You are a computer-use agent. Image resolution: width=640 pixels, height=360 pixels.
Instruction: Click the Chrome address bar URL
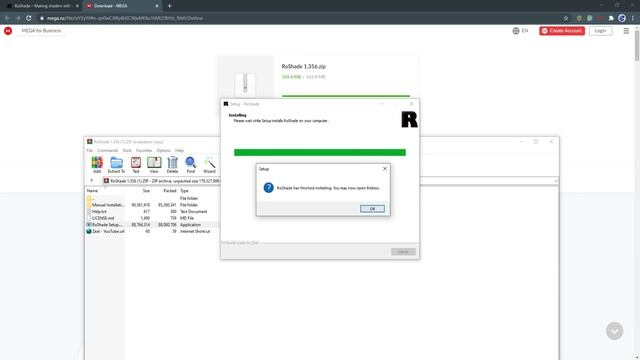click(124, 18)
